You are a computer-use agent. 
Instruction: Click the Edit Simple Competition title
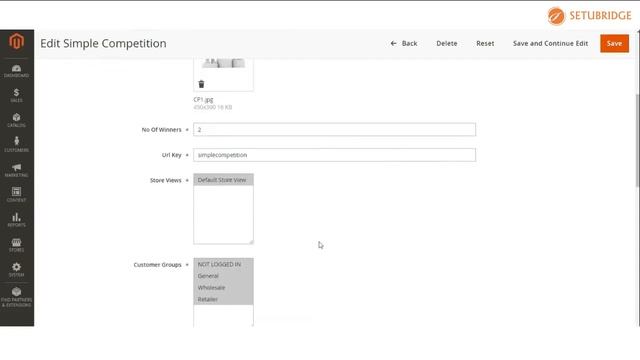pyautogui.click(x=103, y=43)
